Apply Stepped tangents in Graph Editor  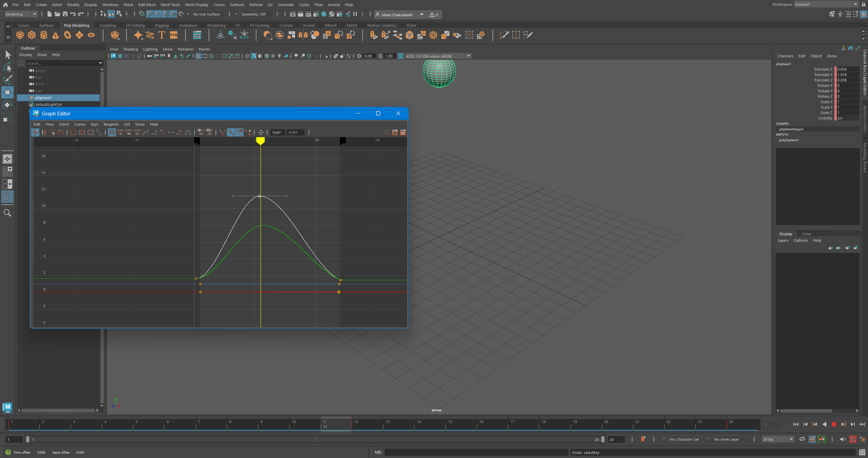pos(180,133)
